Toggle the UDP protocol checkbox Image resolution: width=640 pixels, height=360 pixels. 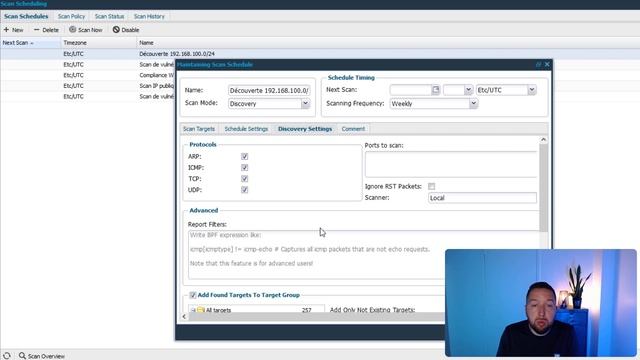click(x=244, y=189)
